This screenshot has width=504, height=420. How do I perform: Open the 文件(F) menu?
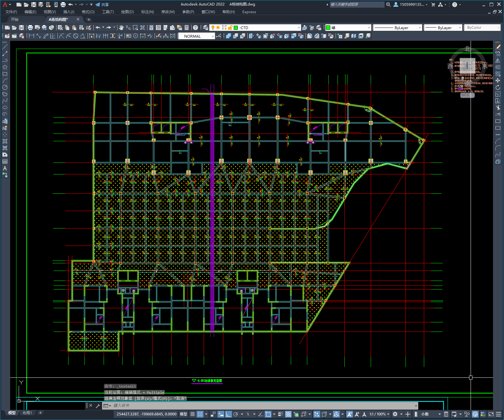click(11, 12)
